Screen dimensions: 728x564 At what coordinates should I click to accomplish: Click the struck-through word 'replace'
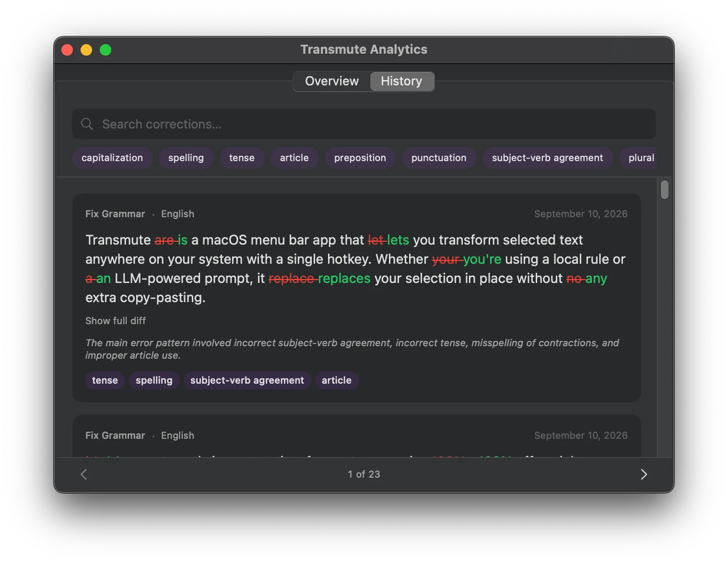click(292, 278)
